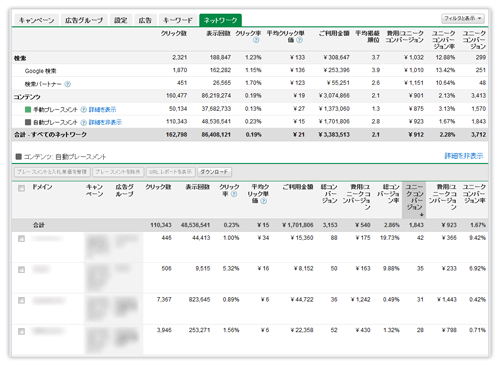Click sort arrow under ユニークコンバージョン column header

[x=421, y=215]
